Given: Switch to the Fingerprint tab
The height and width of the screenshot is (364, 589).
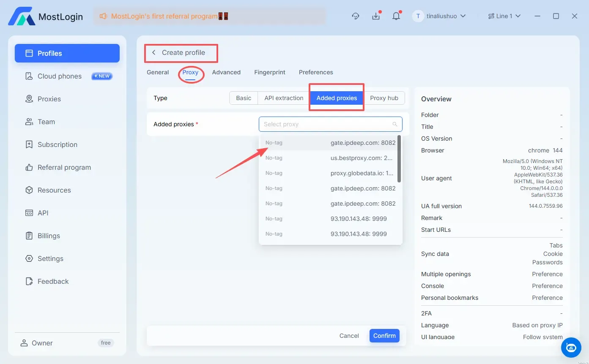Looking at the screenshot, I should (x=269, y=72).
